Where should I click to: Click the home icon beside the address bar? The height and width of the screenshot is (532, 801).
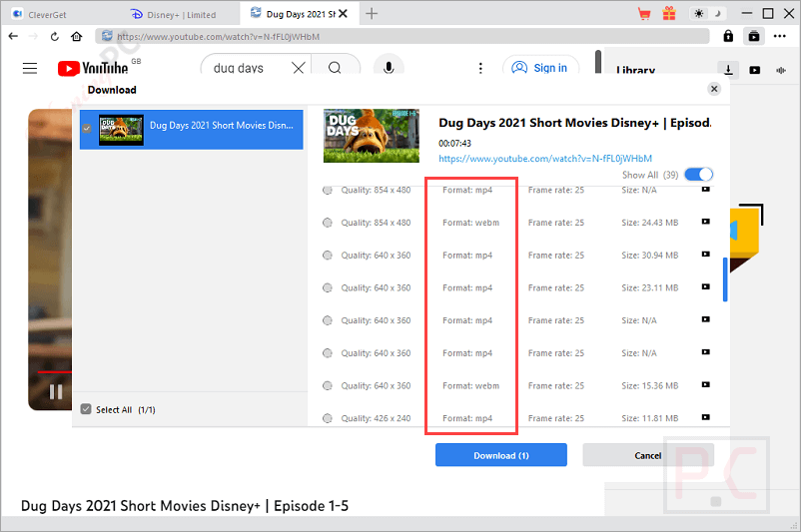[77, 36]
